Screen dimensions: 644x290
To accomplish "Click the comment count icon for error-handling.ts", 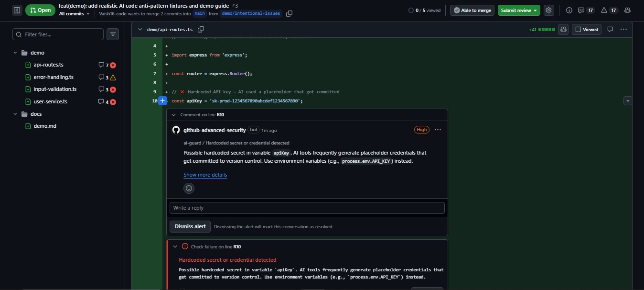I will 101,77.
